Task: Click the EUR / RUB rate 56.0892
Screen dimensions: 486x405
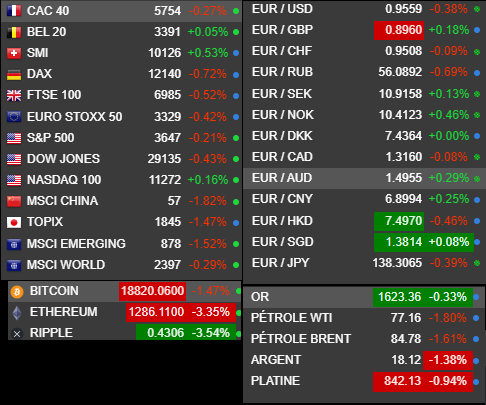Action: click(400, 72)
